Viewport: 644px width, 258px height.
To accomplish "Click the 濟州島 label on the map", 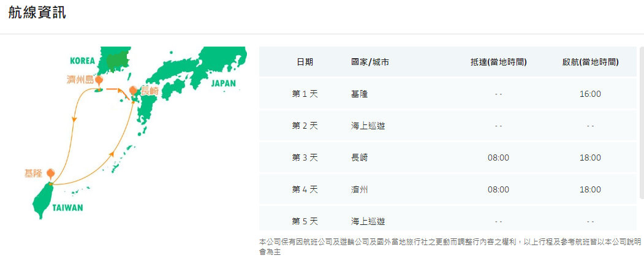I will (x=80, y=80).
